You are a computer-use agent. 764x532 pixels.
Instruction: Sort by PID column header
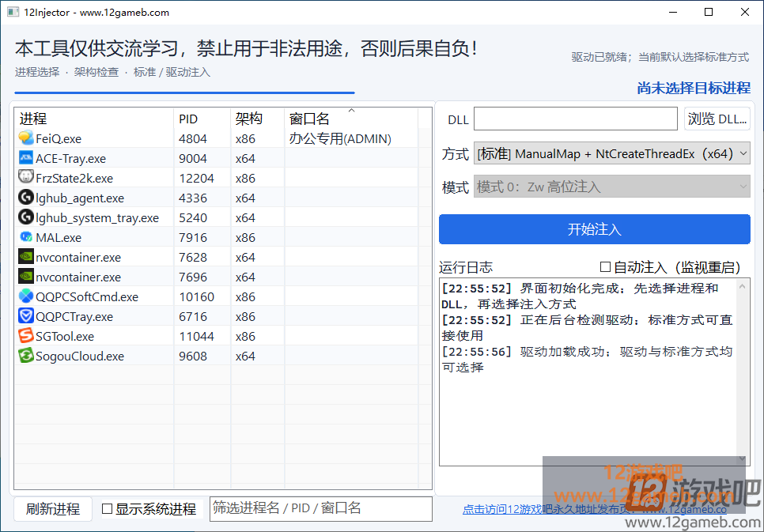pyautogui.click(x=202, y=119)
